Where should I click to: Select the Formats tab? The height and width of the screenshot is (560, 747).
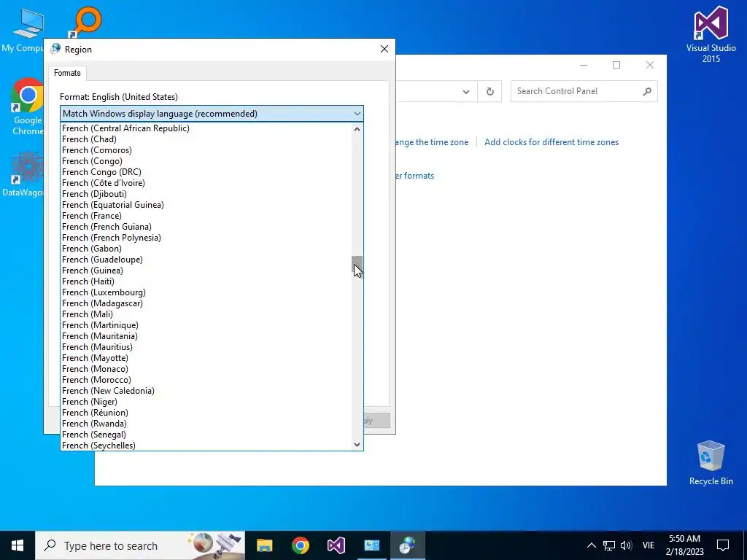(x=67, y=73)
